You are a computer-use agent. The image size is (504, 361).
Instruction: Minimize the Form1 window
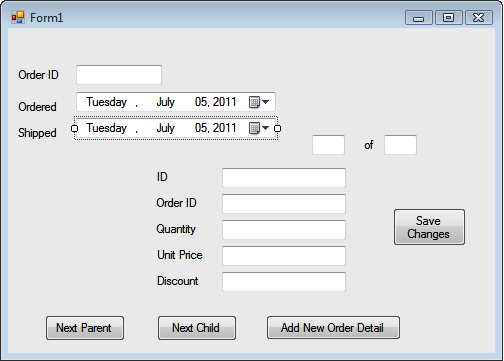pos(419,18)
